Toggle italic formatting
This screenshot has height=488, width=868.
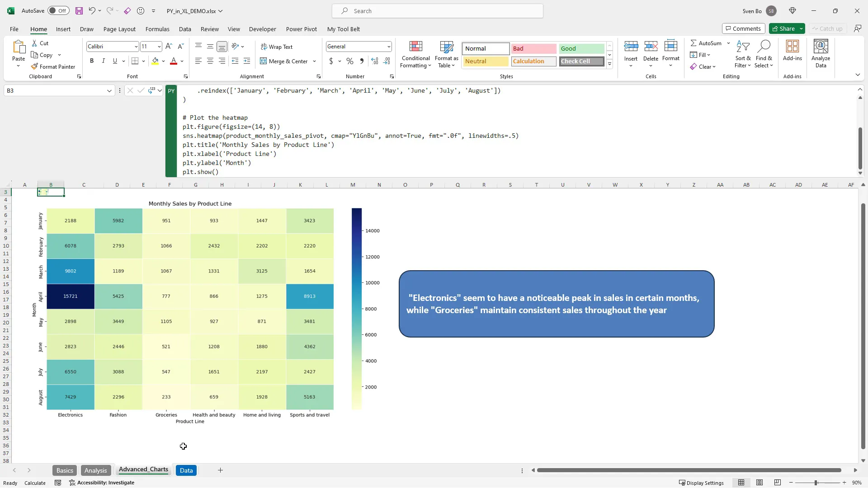pyautogui.click(x=103, y=61)
